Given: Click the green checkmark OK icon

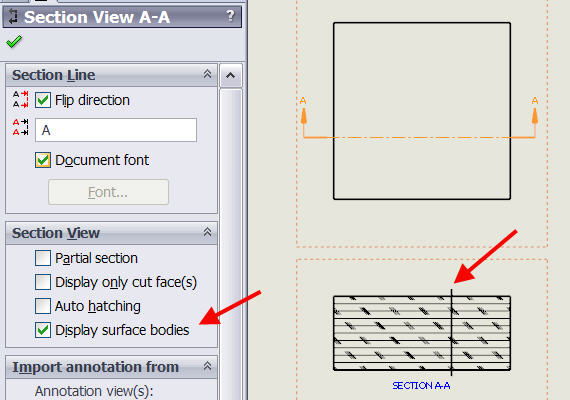Looking at the screenshot, I should pyautogui.click(x=14, y=42).
